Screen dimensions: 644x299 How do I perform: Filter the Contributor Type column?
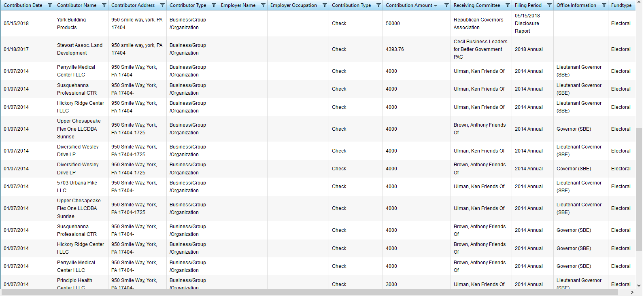214,5
